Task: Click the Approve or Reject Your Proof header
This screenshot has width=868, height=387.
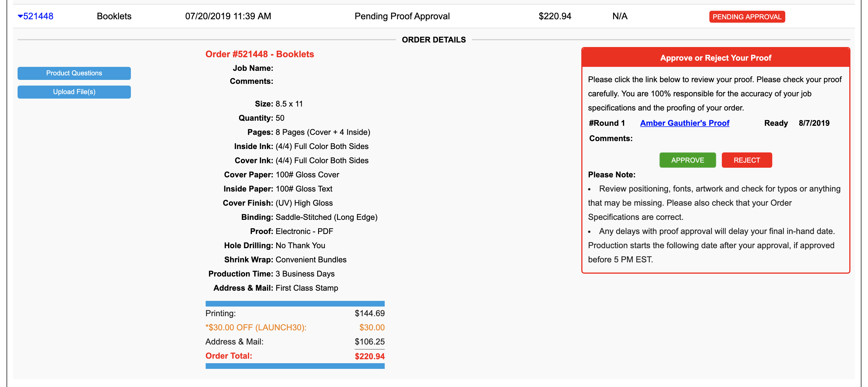Action: click(x=715, y=58)
